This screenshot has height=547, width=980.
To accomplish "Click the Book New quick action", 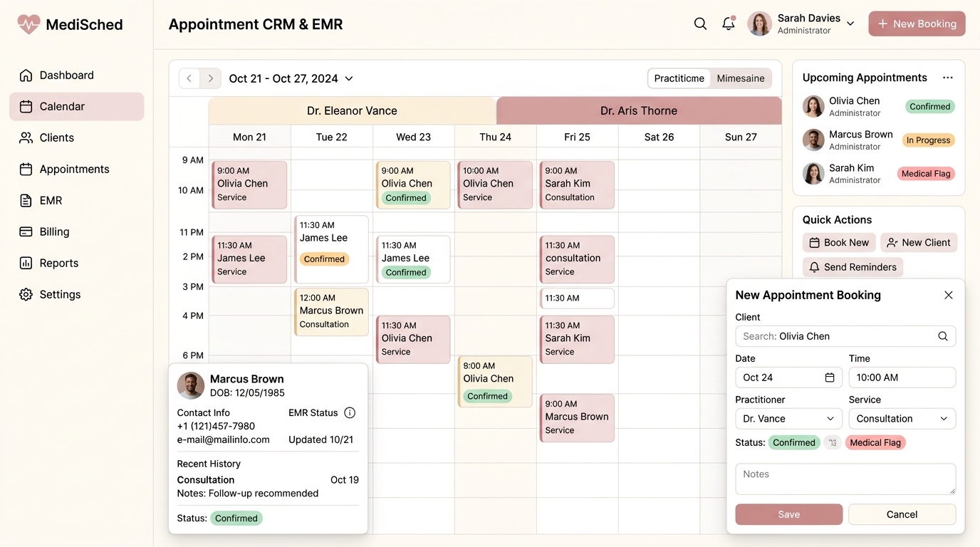I will pyautogui.click(x=840, y=243).
